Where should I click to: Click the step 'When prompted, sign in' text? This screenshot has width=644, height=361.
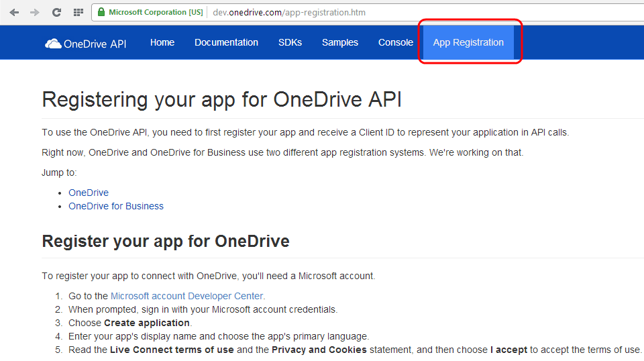pyautogui.click(x=203, y=309)
